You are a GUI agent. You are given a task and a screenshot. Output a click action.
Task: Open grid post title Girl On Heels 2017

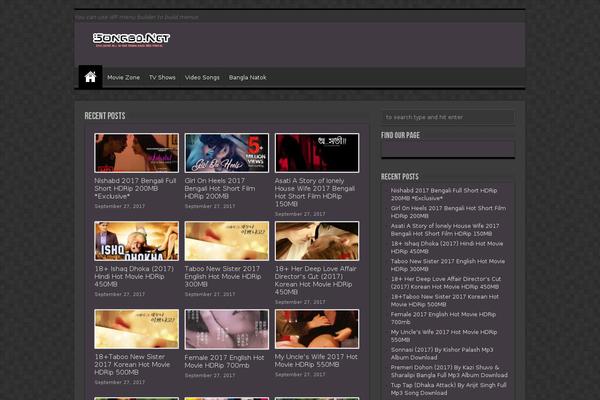(x=220, y=188)
